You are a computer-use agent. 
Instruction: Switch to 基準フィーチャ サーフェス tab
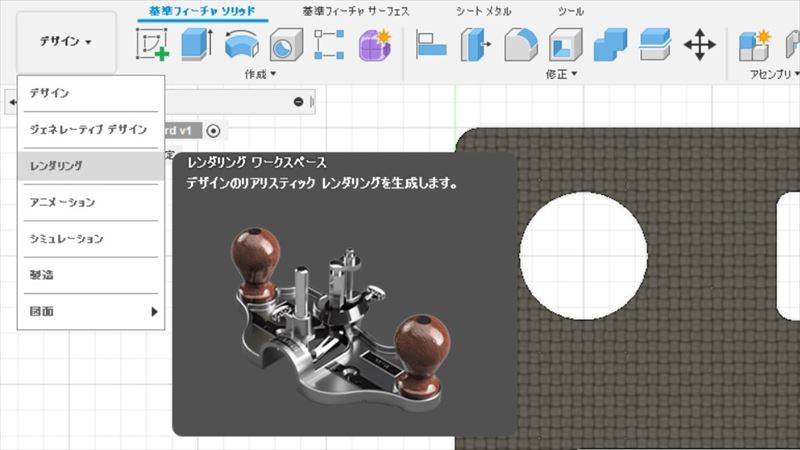tap(356, 11)
